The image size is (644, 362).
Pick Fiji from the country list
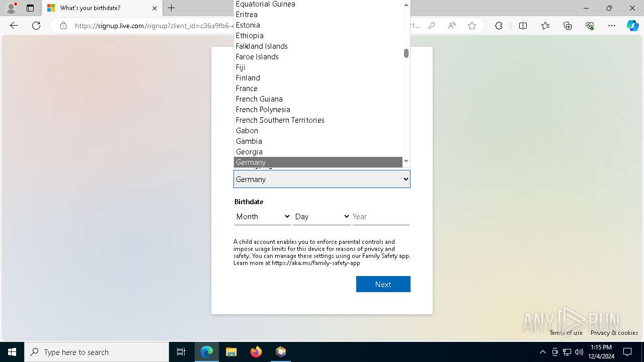pyautogui.click(x=318, y=67)
